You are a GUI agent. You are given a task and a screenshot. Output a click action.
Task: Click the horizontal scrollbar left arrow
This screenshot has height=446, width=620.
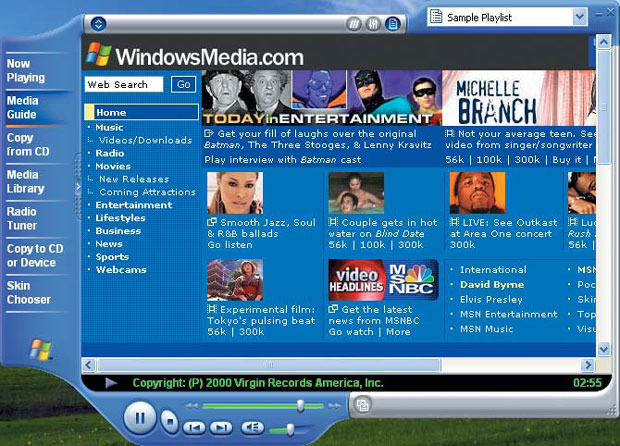coord(89,365)
